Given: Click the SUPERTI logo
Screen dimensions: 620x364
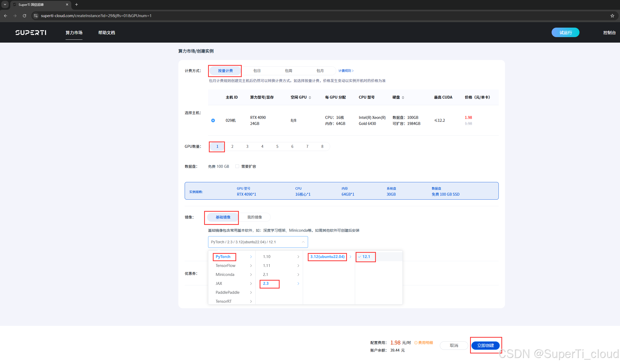Looking at the screenshot, I should [31, 33].
